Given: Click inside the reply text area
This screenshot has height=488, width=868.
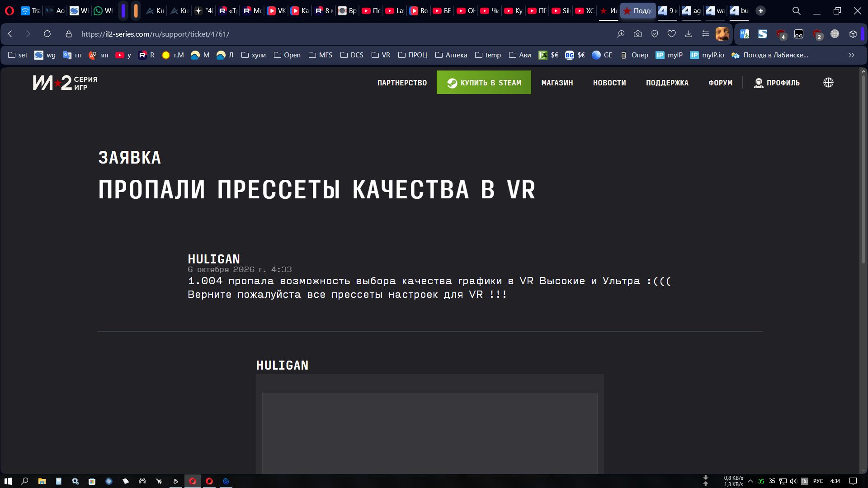Looking at the screenshot, I should click(x=429, y=433).
